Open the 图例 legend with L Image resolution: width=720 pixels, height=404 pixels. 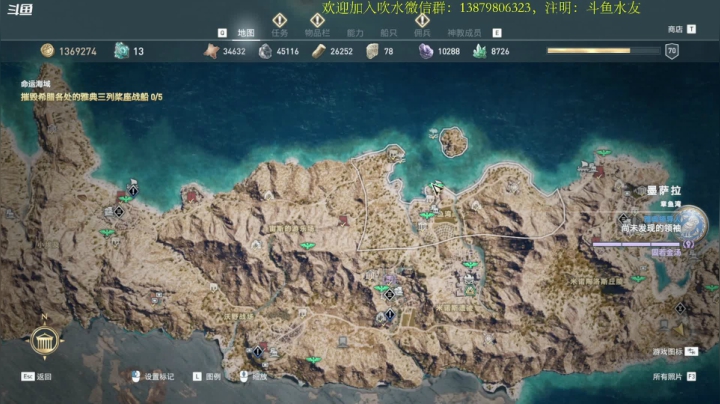click(x=207, y=376)
